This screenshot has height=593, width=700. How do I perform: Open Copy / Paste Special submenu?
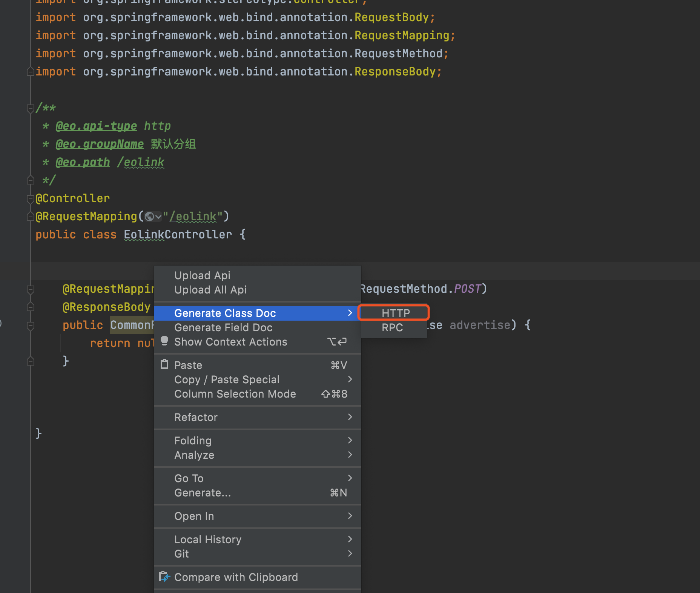(258, 379)
